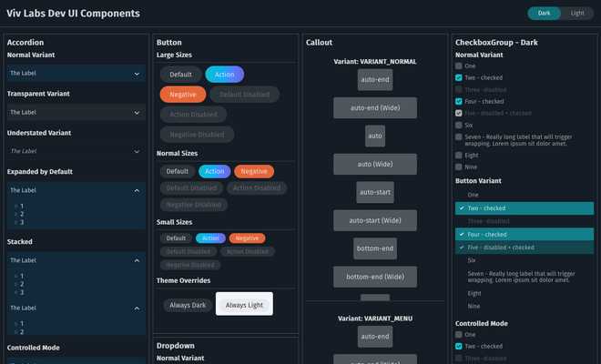Check the Six checkbox in Normal Variant
Viewport: 601px width, 364px height.
pos(459,126)
